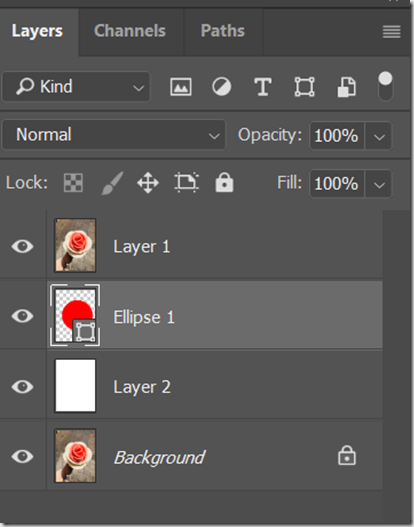Filter for adjustment layers icon
The width and height of the screenshot is (414, 527).
[221, 87]
